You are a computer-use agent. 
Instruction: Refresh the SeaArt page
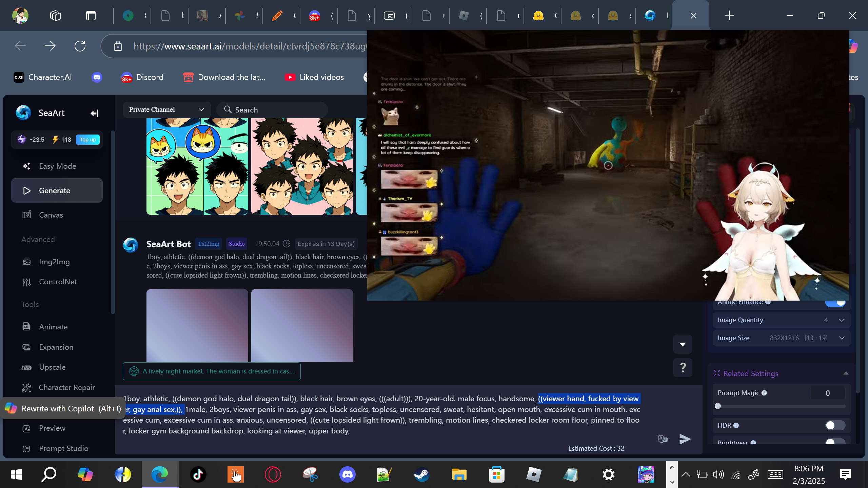(x=80, y=46)
